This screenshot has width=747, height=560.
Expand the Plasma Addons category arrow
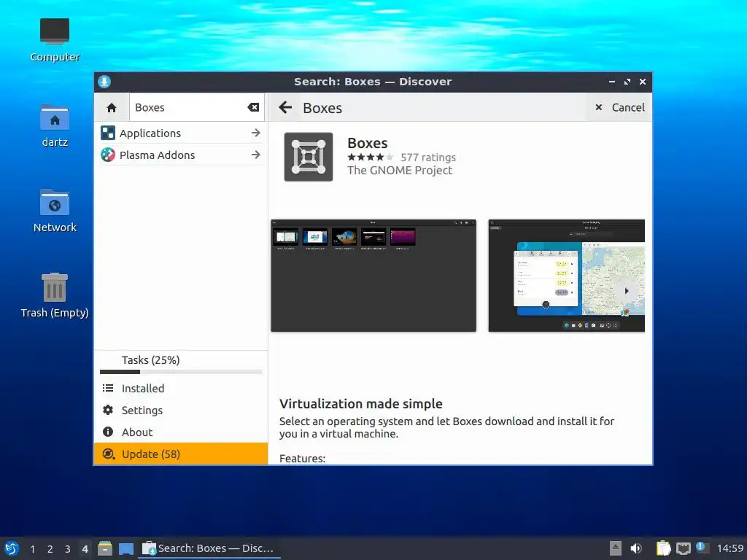[256, 155]
